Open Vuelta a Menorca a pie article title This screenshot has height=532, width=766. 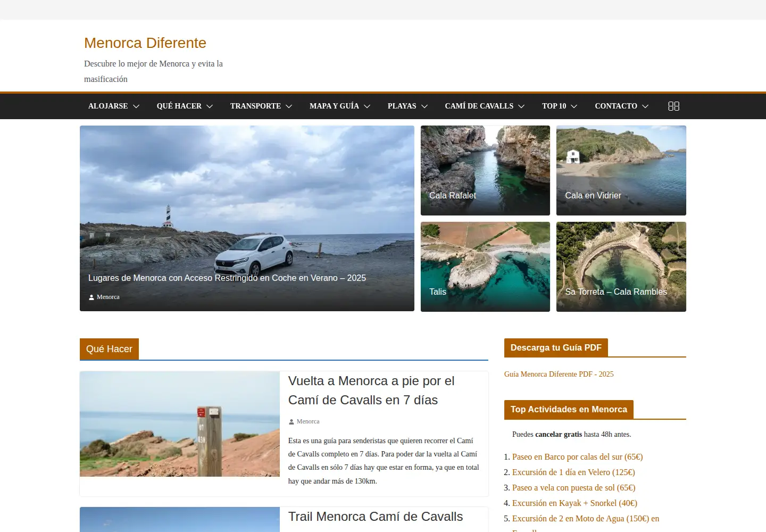pos(371,390)
